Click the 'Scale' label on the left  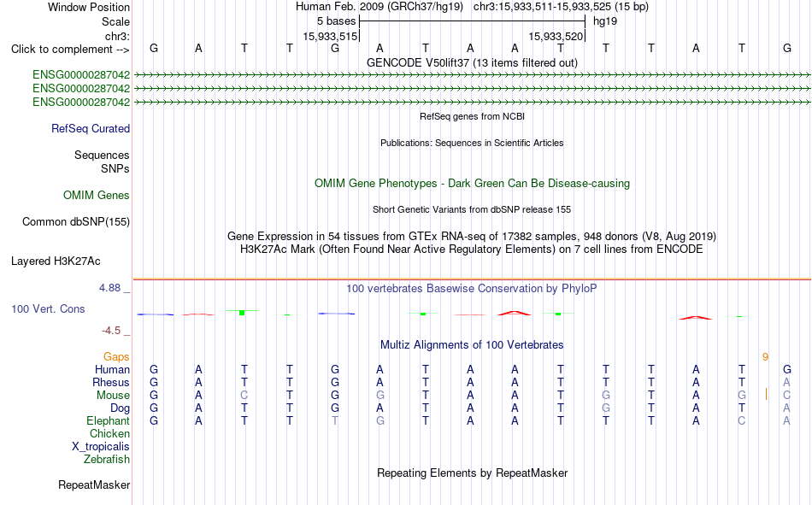coord(115,21)
